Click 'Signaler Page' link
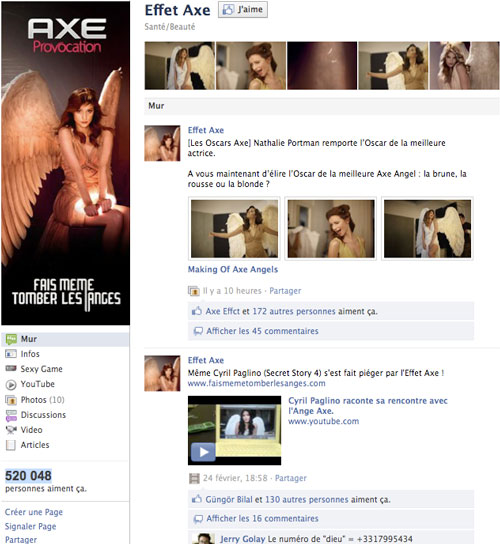Screen dimensions: 500x544 31,526
